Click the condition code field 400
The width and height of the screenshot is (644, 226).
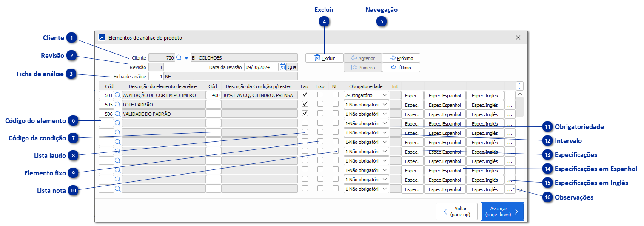coord(214,95)
